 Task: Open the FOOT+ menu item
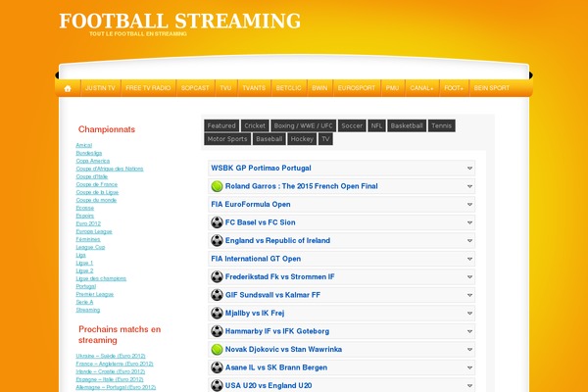[454, 88]
